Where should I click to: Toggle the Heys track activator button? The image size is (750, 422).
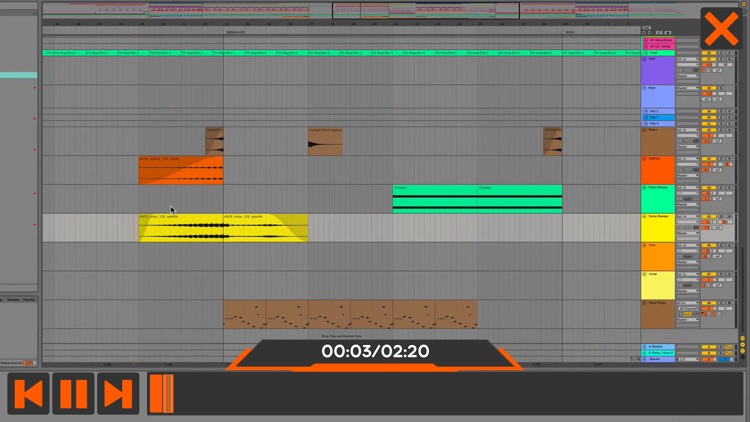pyautogui.click(x=709, y=88)
